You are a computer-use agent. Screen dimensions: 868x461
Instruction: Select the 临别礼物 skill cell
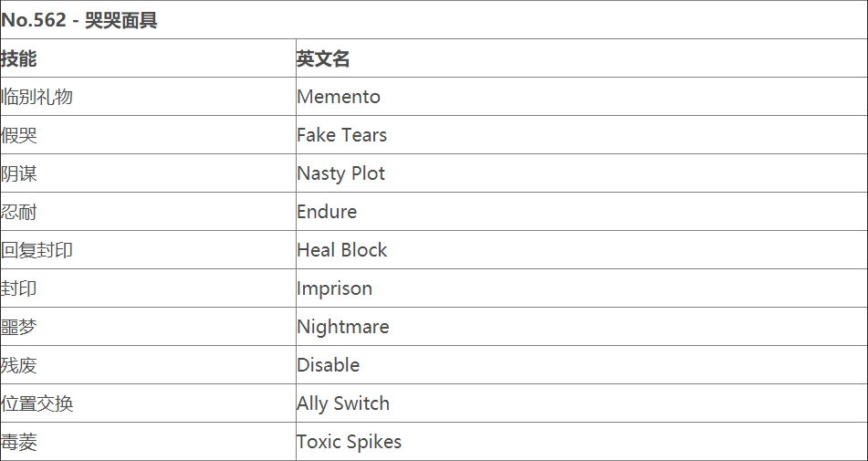coord(37,97)
